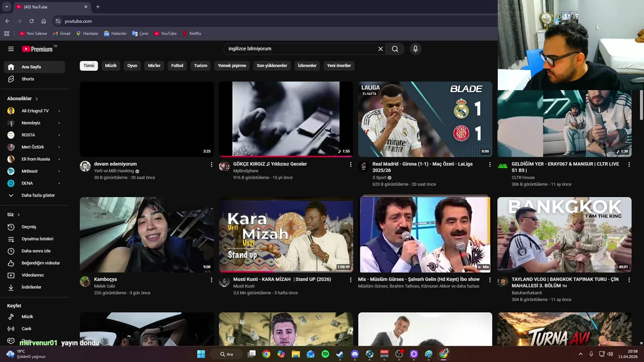Click the magnifier search button

pos(395,49)
